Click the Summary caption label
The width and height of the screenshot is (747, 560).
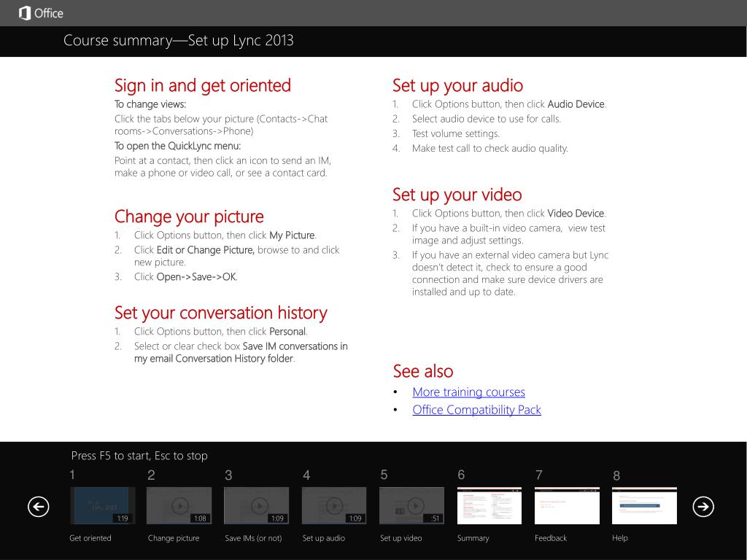[473, 538]
